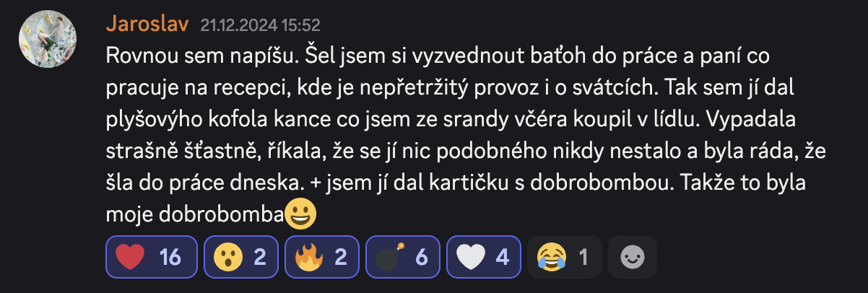Open the add reaction smiley picker
Viewport: 868px width, 293px height.
(632, 257)
